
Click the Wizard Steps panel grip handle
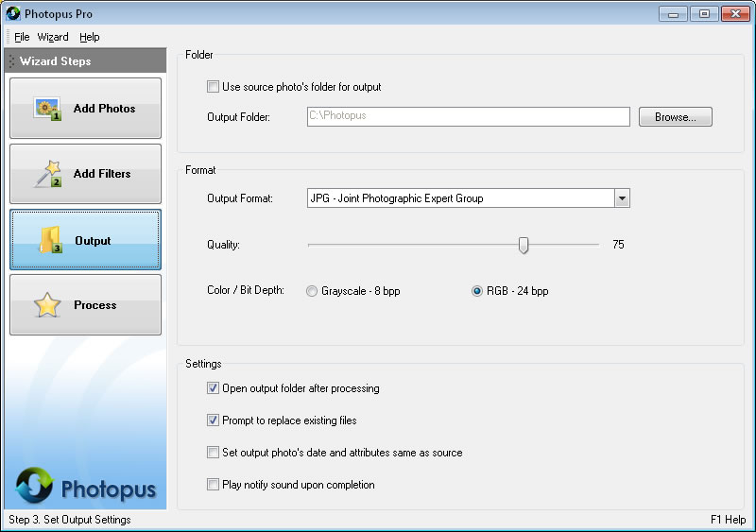click(11, 61)
